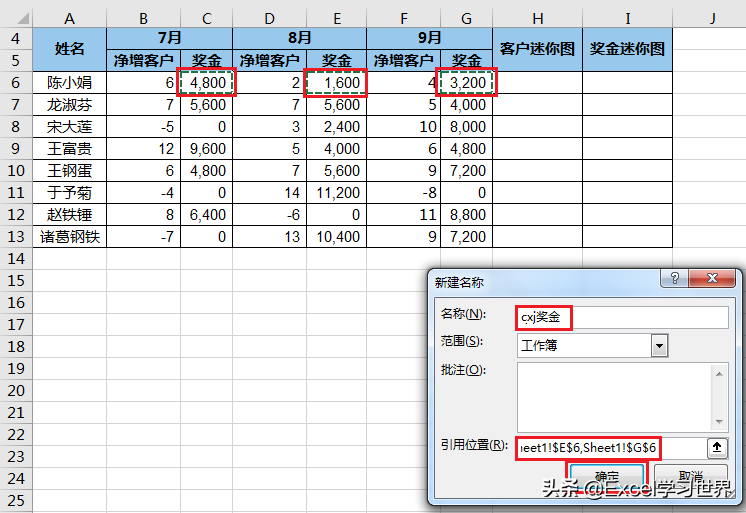This screenshot has width=746, height=513.
Task: Click the 名称 input field containing cxj奖金
Action: 622,317
